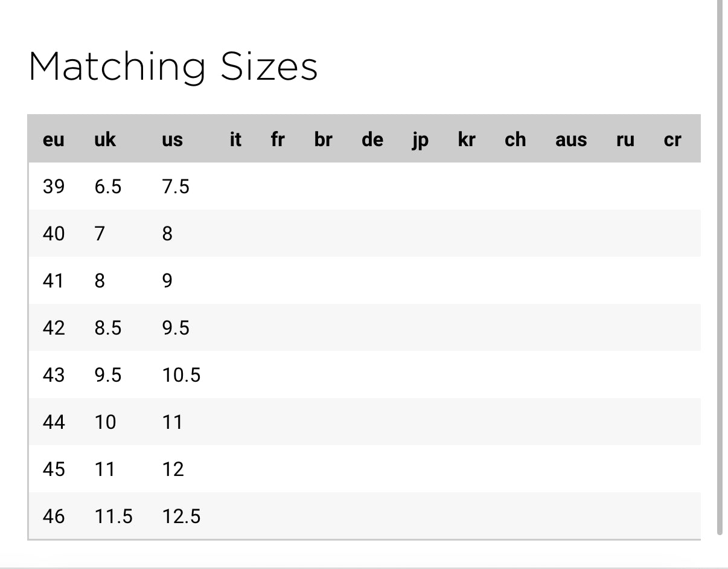Image resolution: width=728 pixels, height=569 pixels.
Task: Click the vertical scrollbar on the right
Action: (720, 266)
